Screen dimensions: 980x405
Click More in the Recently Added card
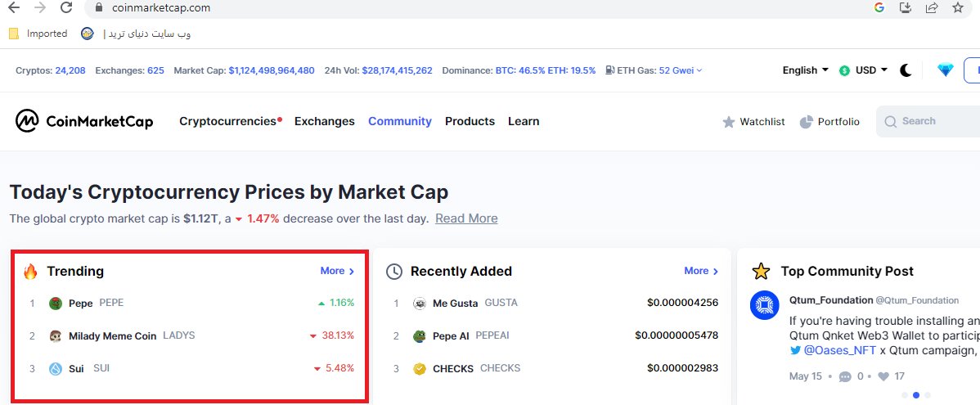pos(701,272)
